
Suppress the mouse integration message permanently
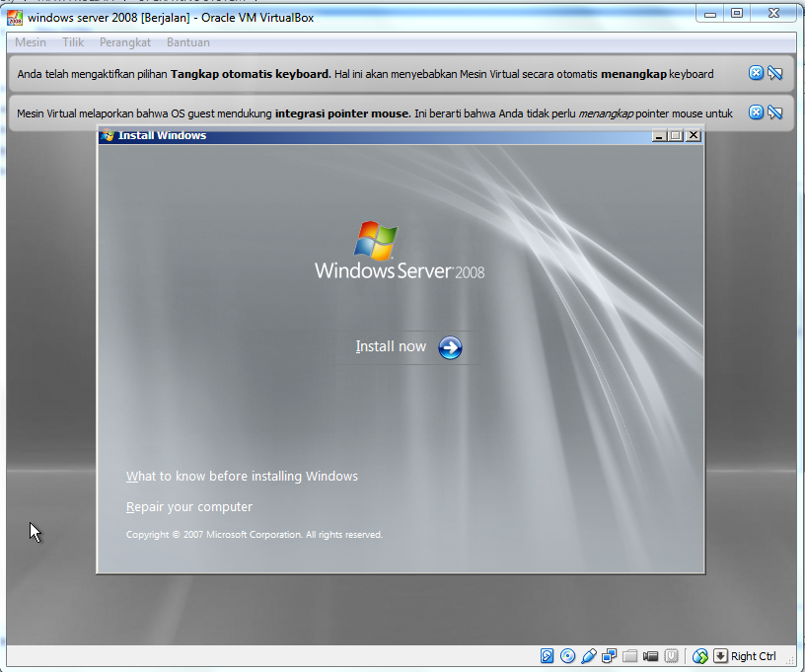[775, 112]
